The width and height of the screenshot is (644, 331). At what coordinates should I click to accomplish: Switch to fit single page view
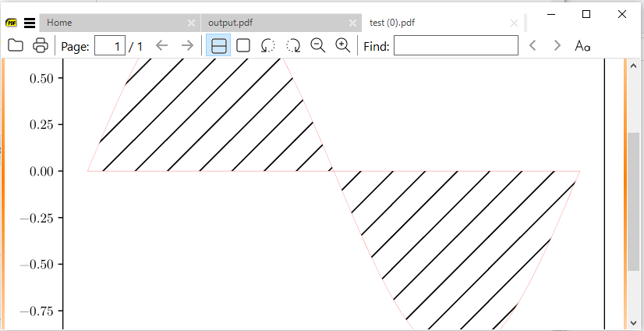[243, 45]
